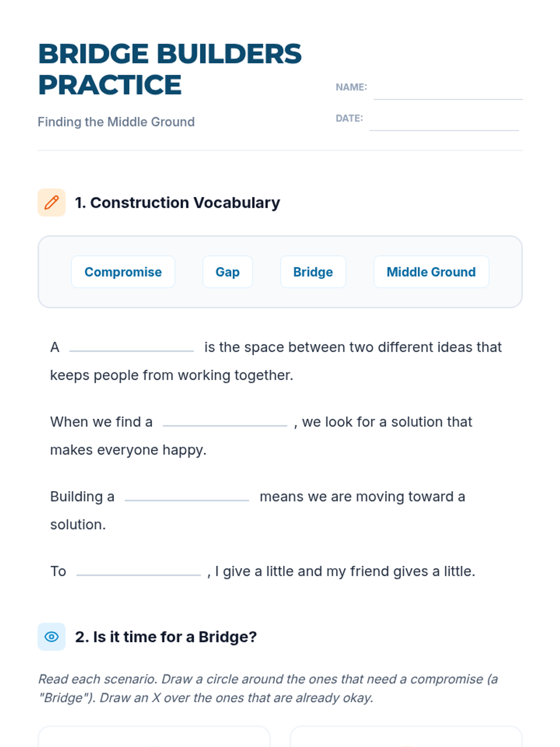This screenshot has width=560, height=747.
Task: Select the Compromise word chip
Action: tap(123, 272)
